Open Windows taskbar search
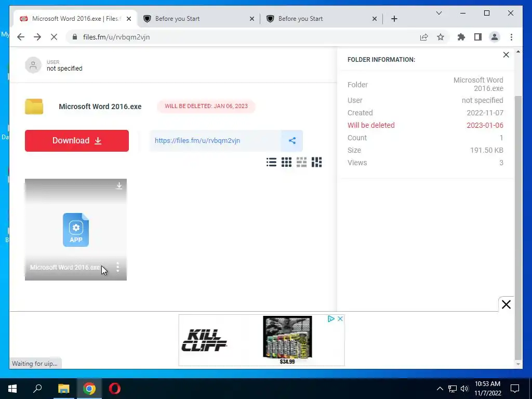 point(37,389)
